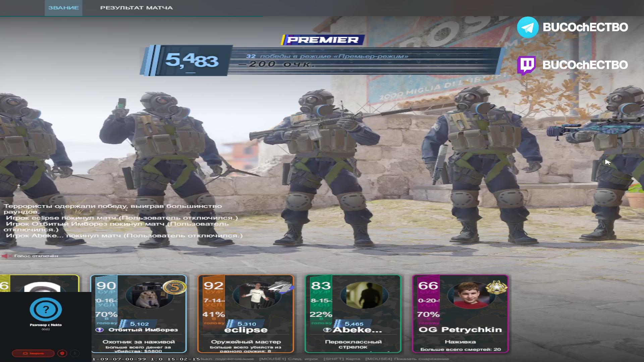Click the [SHIFT] Карта hint
The height and width of the screenshot is (362, 644).
point(342,359)
